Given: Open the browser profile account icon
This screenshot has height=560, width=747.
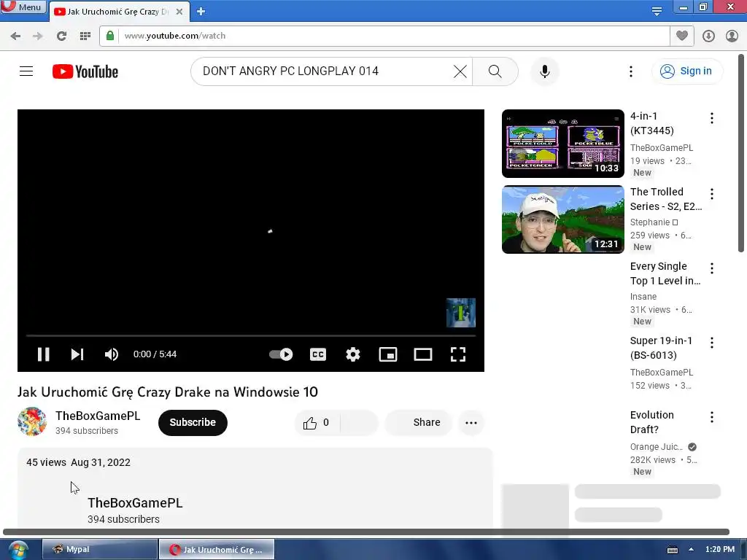Looking at the screenshot, I should click(x=732, y=36).
